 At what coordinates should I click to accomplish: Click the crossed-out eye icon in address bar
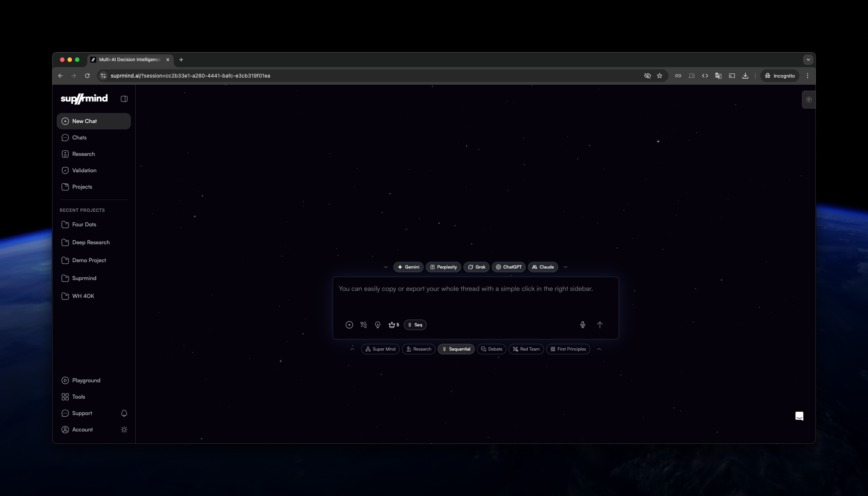(648, 76)
